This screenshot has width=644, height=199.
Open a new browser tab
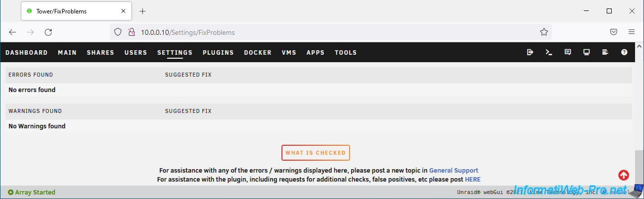[143, 11]
